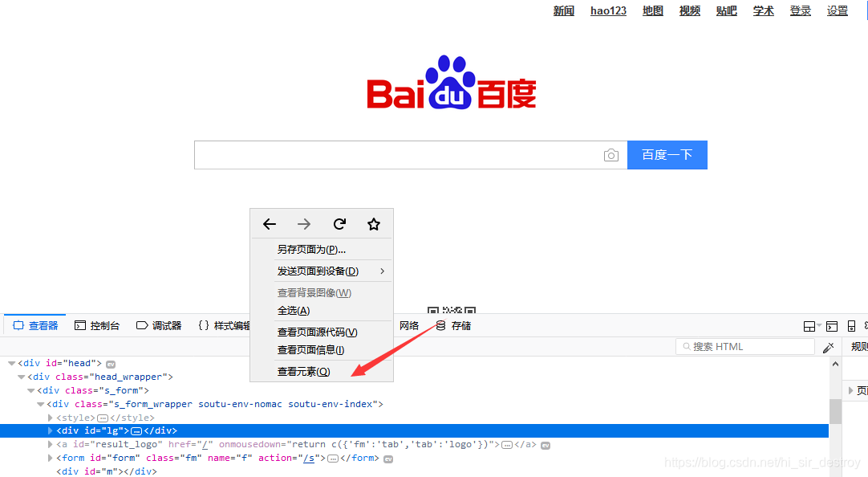Viewport: 868px width, 477px height.
Task: Choose 另存页面为(P)... from context menu
Action: coord(311,250)
